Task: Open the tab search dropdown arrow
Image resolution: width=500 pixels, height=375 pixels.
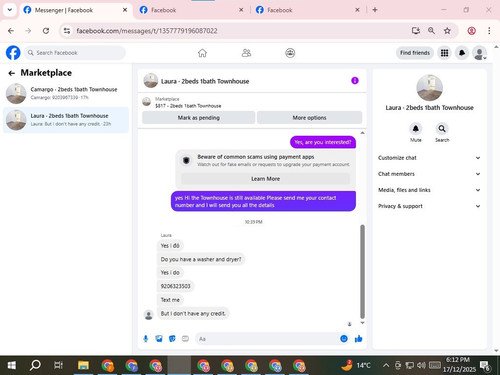Action: (10, 10)
